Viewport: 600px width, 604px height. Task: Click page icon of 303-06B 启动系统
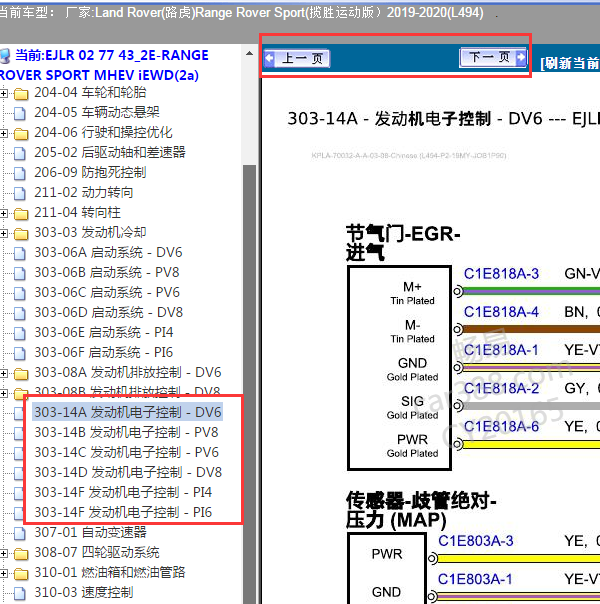[x=20, y=273]
